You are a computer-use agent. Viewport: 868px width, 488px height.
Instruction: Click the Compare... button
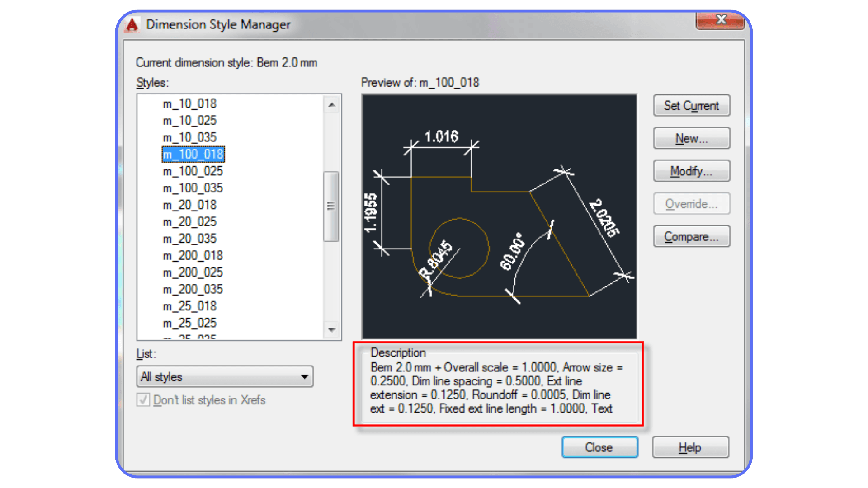691,236
